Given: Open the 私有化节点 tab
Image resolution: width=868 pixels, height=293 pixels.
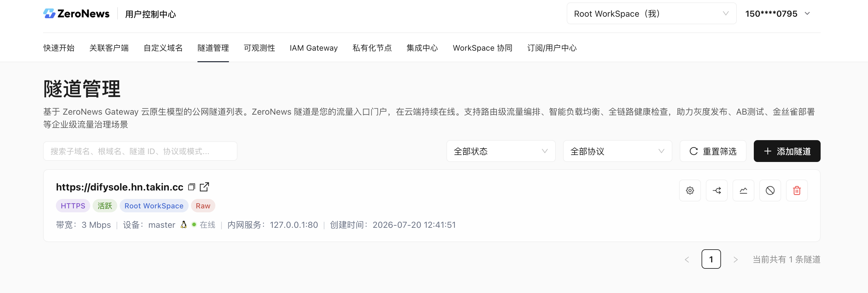Looking at the screenshot, I should pyautogui.click(x=372, y=48).
